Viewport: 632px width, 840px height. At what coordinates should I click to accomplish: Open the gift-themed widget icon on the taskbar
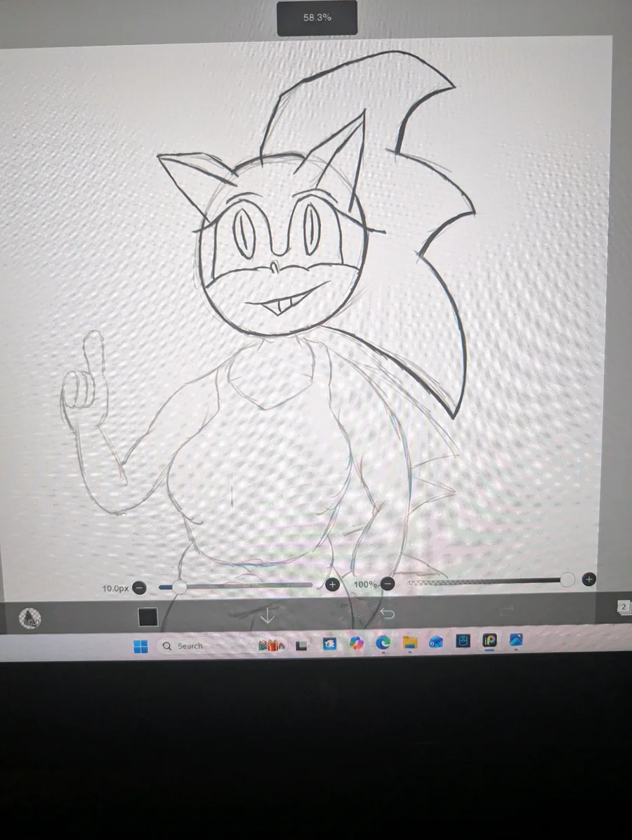click(272, 645)
